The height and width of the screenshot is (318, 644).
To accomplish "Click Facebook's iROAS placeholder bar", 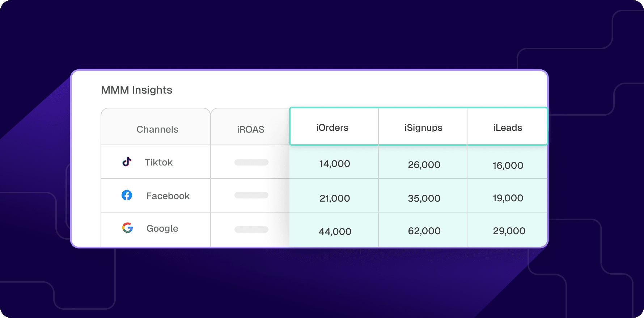I will 251,195.
